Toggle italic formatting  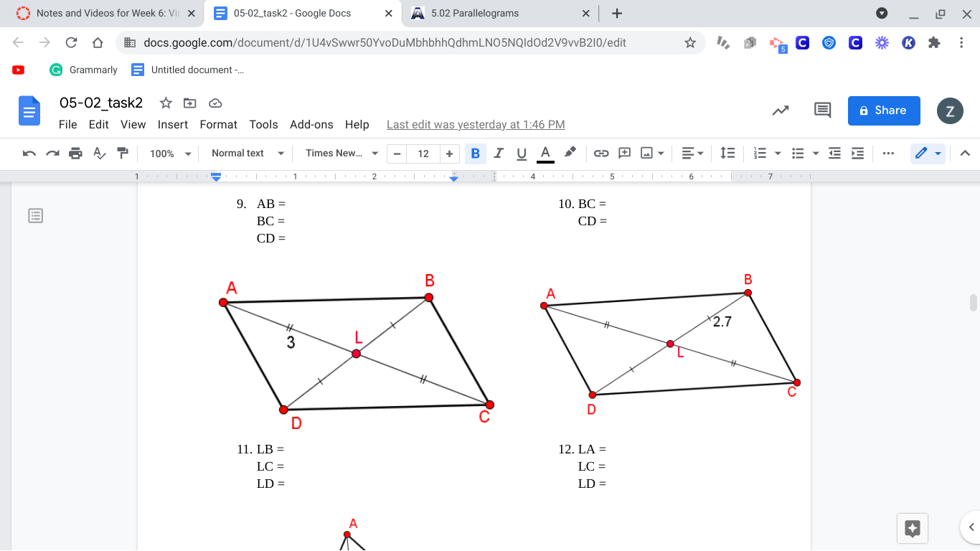[499, 153]
